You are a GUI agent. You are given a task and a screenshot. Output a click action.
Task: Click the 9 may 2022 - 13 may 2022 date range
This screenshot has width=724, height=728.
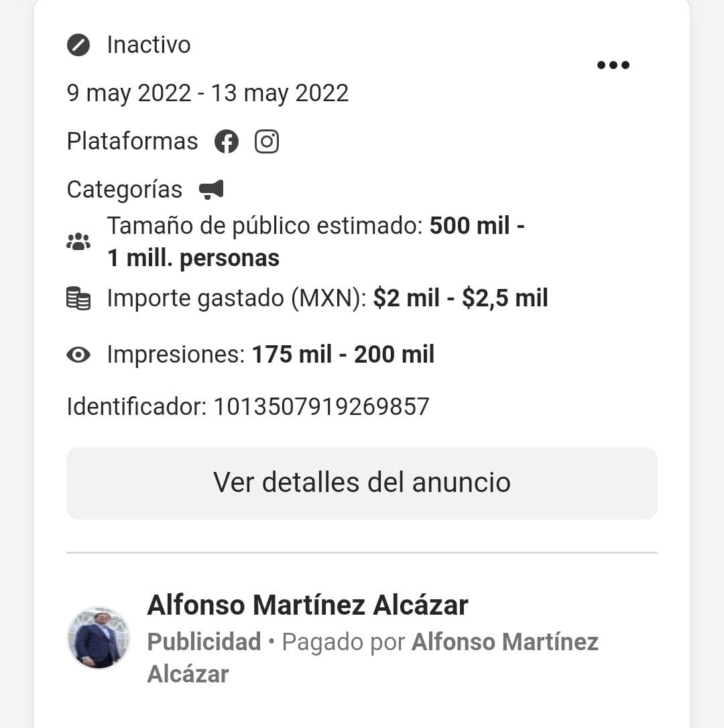pos(208,93)
